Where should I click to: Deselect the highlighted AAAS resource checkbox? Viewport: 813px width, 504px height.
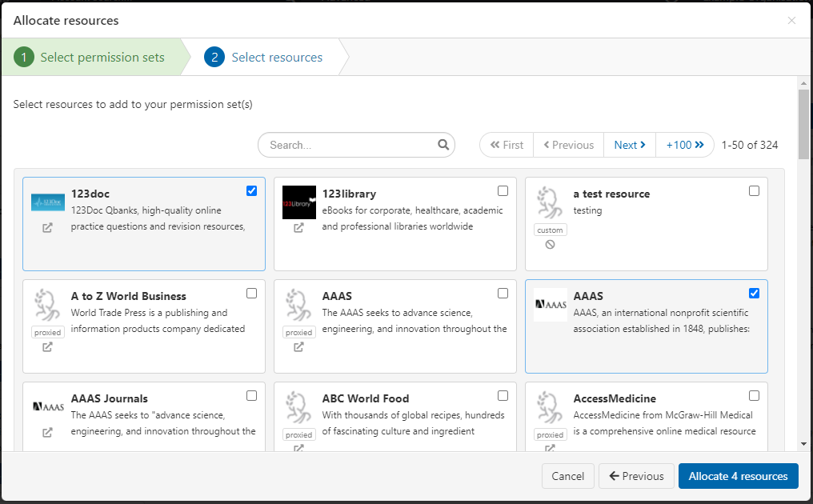click(x=754, y=293)
